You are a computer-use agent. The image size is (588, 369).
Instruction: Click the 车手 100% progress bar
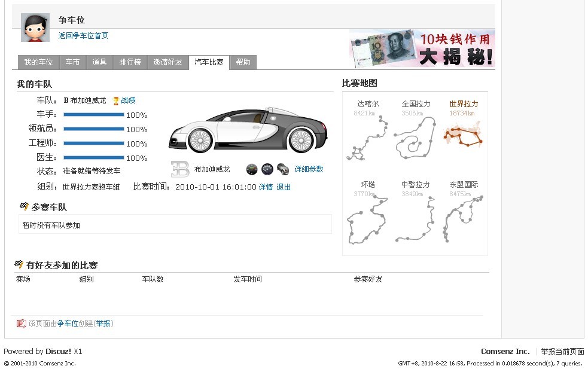point(94,115)
